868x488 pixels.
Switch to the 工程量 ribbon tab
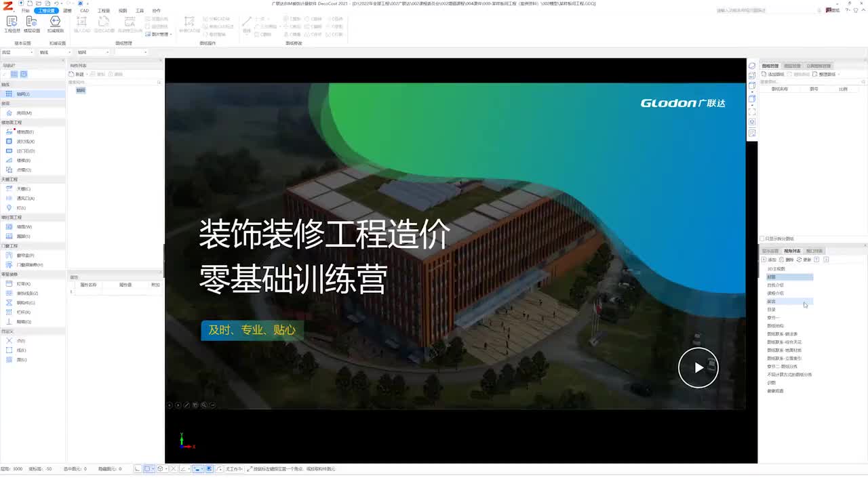tap(104, 11)
